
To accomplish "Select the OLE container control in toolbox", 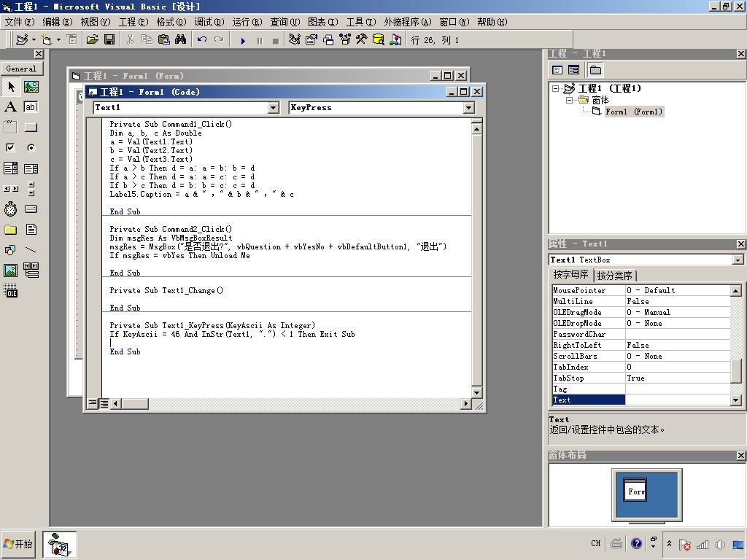I will 10,290.
